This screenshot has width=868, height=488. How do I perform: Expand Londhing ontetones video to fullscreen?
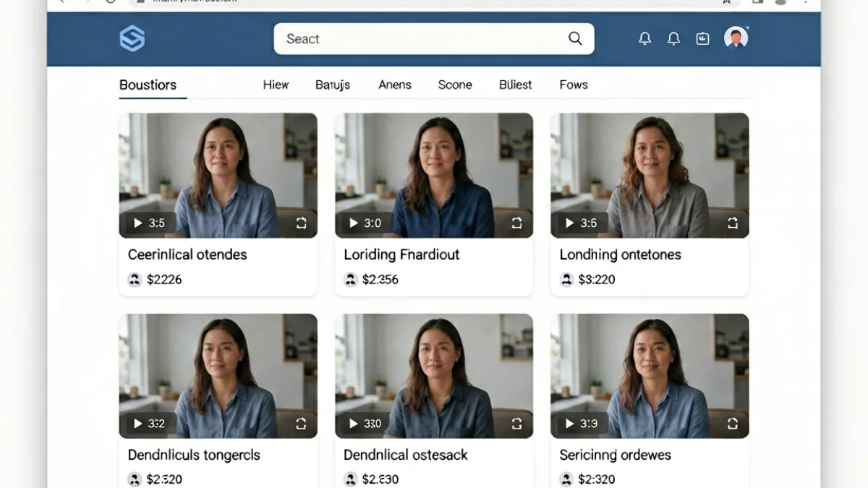(732, 223)
